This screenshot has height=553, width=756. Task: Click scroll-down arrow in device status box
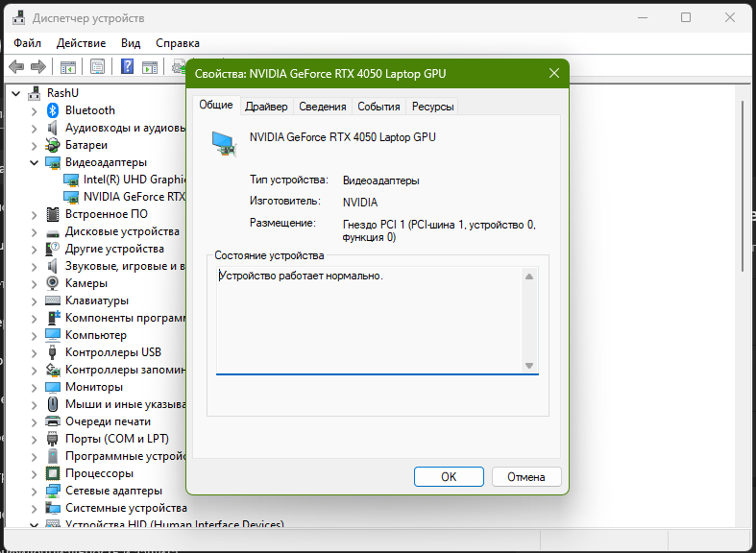(529, 366)
